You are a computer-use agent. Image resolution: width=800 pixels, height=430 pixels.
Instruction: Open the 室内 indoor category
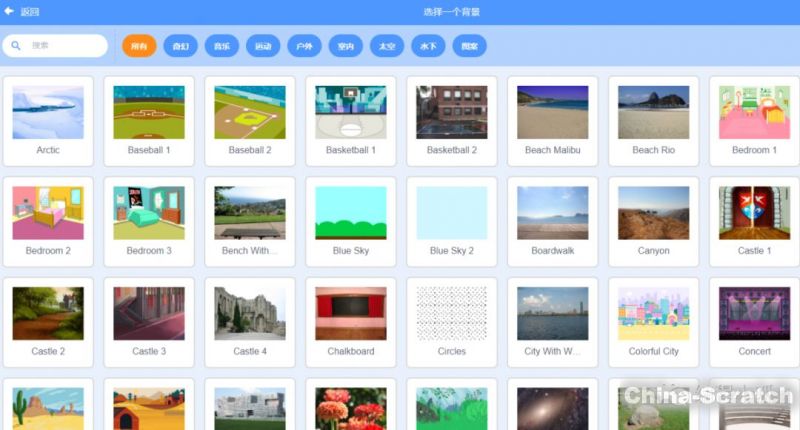[x=345, y=46]
